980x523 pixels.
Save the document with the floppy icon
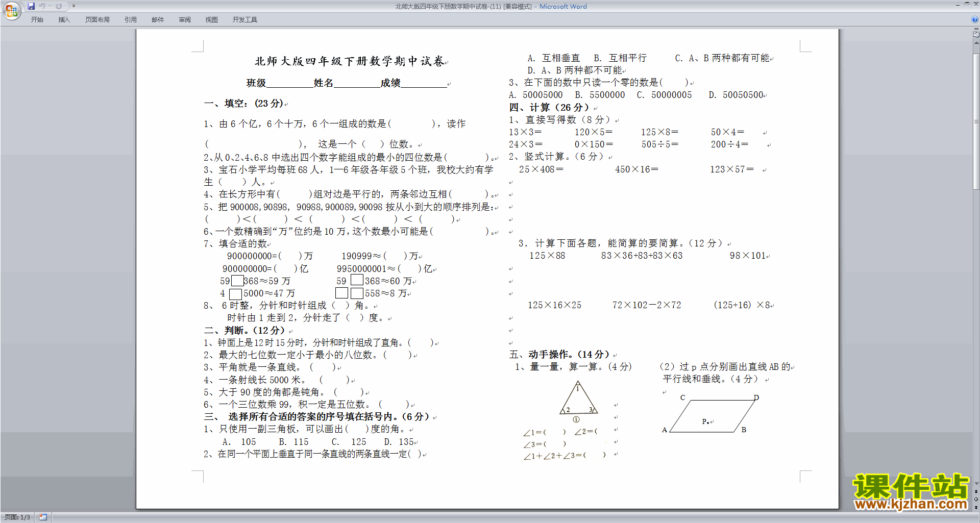click(31, 6)
